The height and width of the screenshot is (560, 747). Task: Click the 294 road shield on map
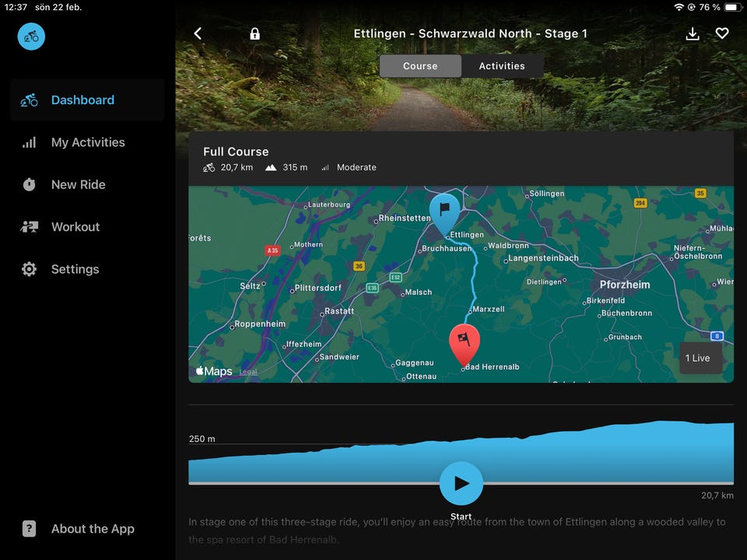pos(640,203)
